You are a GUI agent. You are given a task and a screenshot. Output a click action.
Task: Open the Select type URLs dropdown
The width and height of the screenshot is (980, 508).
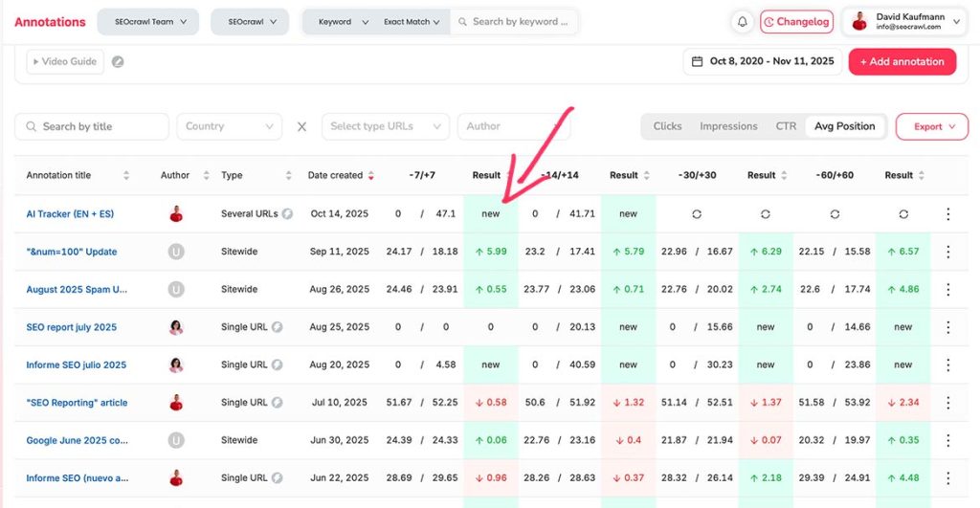point(385,126)
